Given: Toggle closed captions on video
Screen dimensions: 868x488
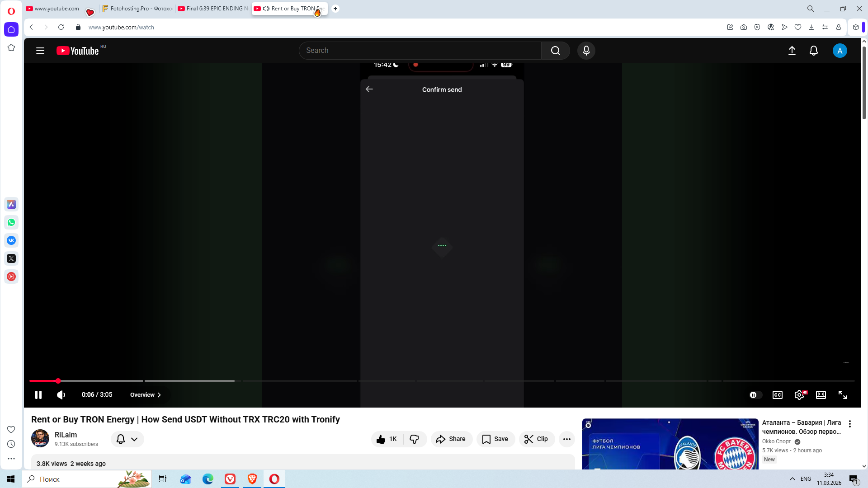Looking at the screenshot, I should point(778,395).
